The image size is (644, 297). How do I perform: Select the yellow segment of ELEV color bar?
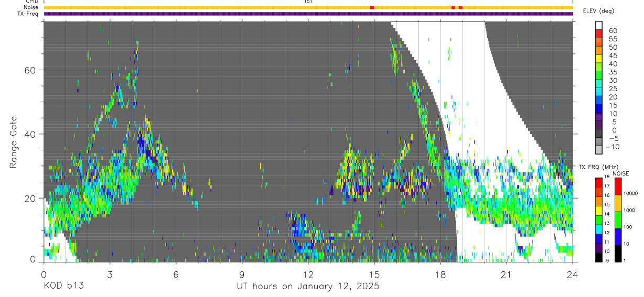point(599,59)
